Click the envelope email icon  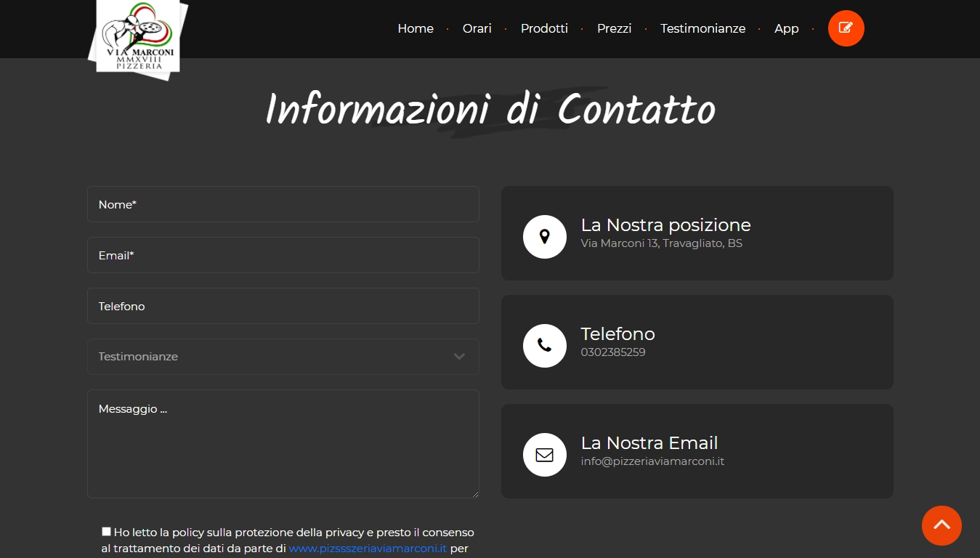tap(544, 454)
